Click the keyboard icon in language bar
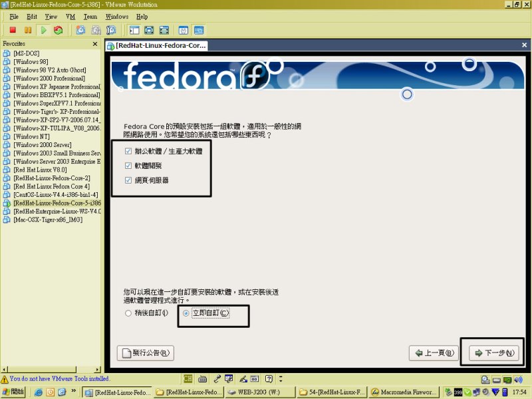This screenshot has height=399, width=532. [x=203, y=378]
